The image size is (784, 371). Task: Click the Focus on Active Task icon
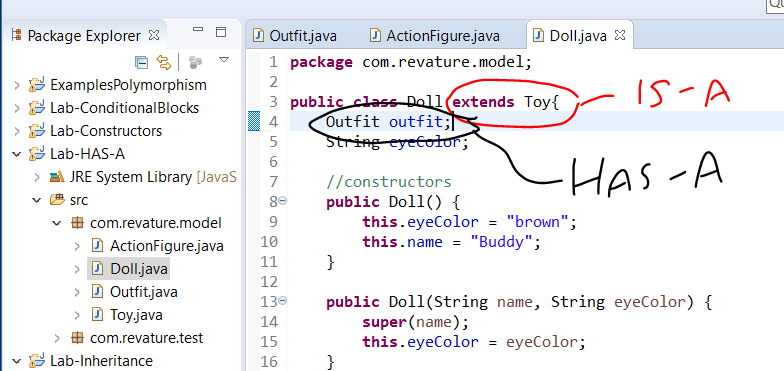click(196, 62)
